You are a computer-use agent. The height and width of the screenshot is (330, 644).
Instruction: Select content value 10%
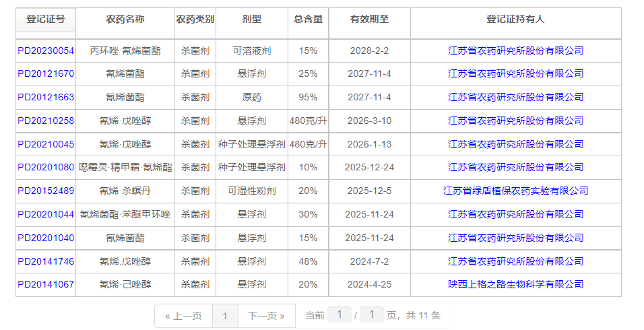[308, 168]
